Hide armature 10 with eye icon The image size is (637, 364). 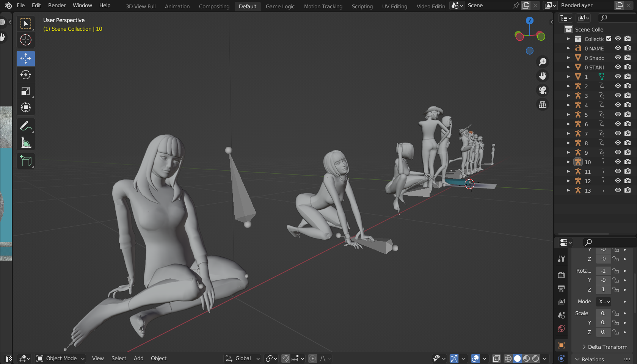[618, 162]
